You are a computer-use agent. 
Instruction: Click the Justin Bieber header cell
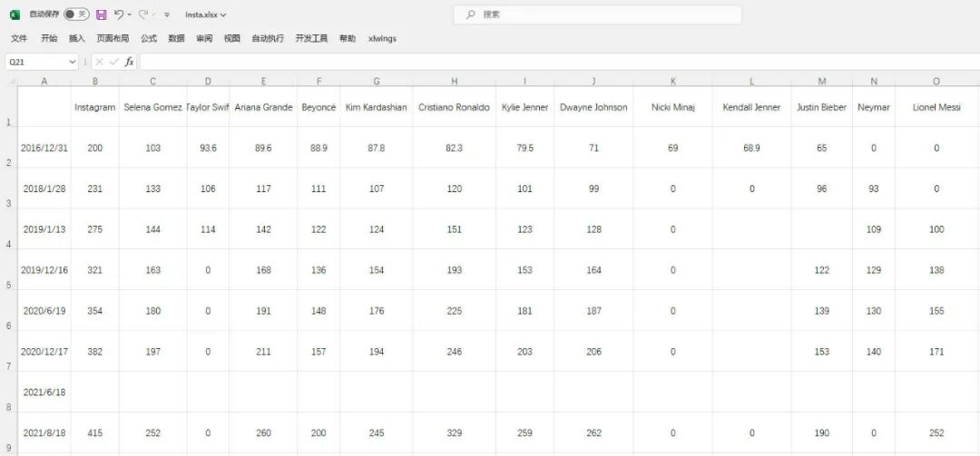click(822, 107)
